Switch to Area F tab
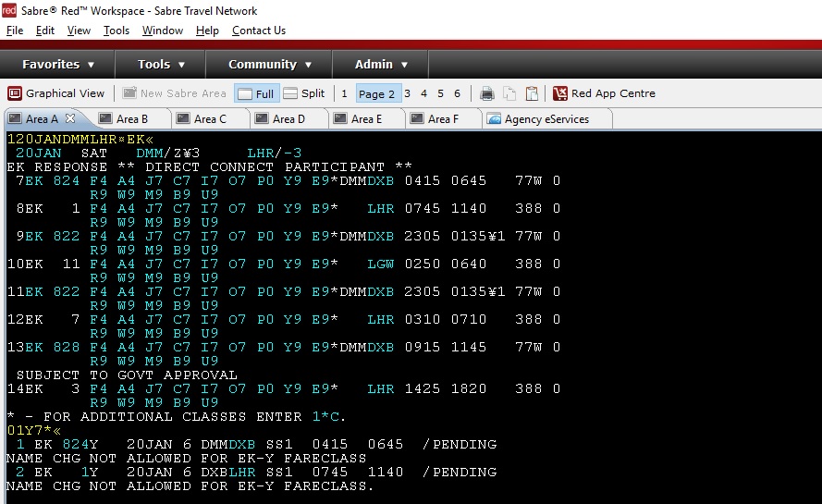822x504 pixels. point(443,119)
